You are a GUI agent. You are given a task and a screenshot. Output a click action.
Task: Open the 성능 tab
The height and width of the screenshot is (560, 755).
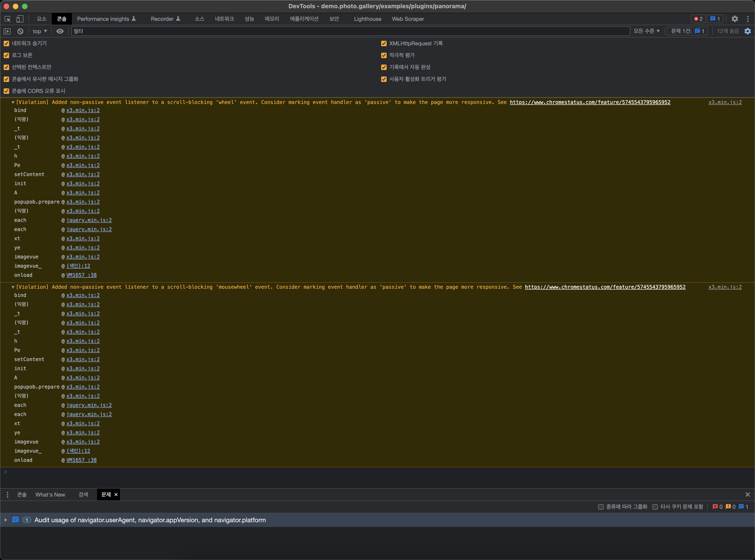click(249, 19)
